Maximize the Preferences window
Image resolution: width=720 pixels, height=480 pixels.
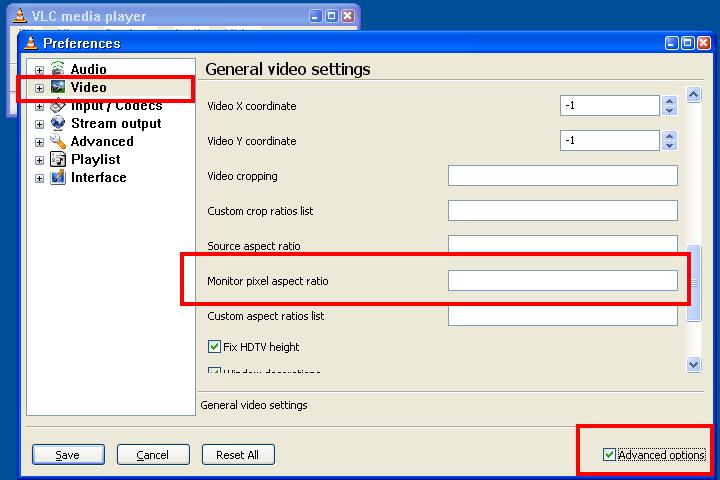[687, 43]
